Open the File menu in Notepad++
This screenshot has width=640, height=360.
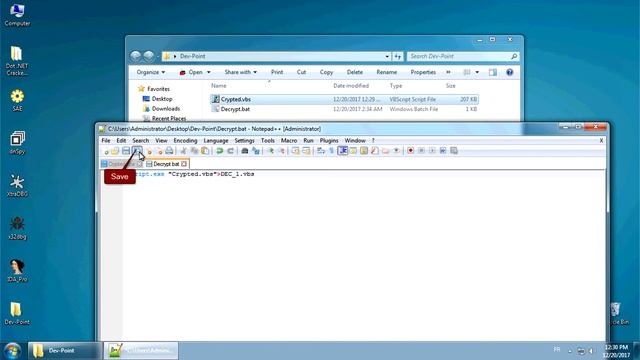click(106, 140)
